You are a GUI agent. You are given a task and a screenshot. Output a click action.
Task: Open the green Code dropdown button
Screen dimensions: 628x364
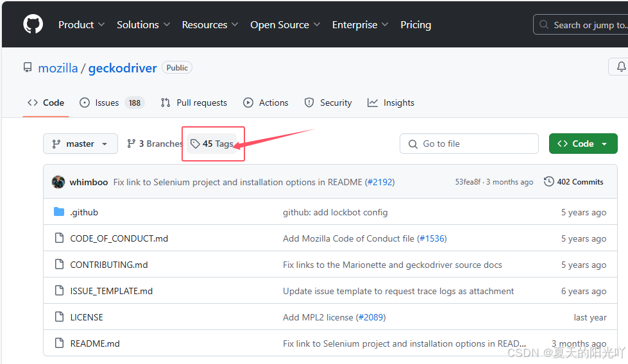(583, 144)
